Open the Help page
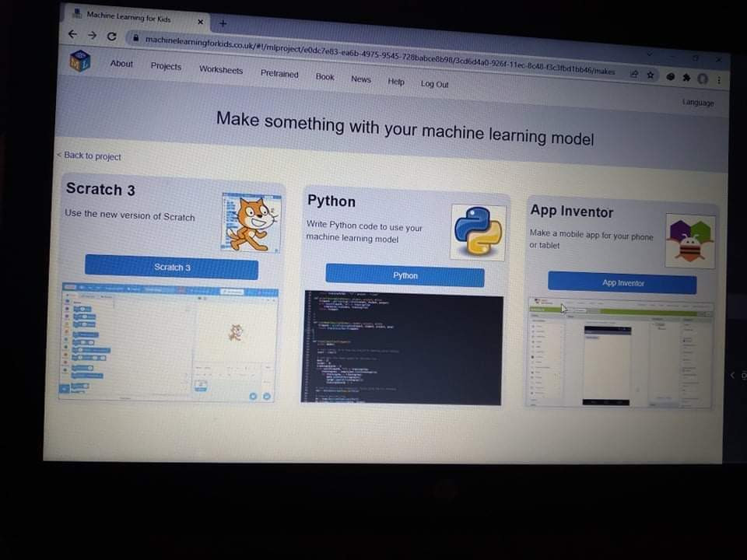This screenshot has height=560, width=747. 396,82
